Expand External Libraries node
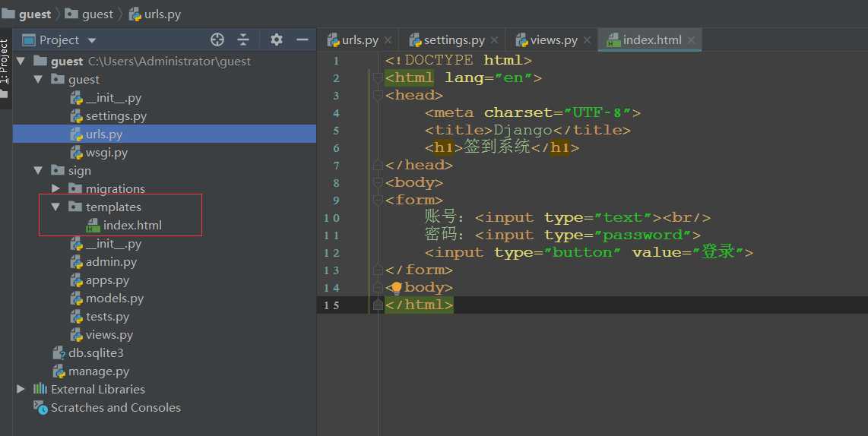The width and height of the screenshot is (868, 436). click(x=21, y=389)
